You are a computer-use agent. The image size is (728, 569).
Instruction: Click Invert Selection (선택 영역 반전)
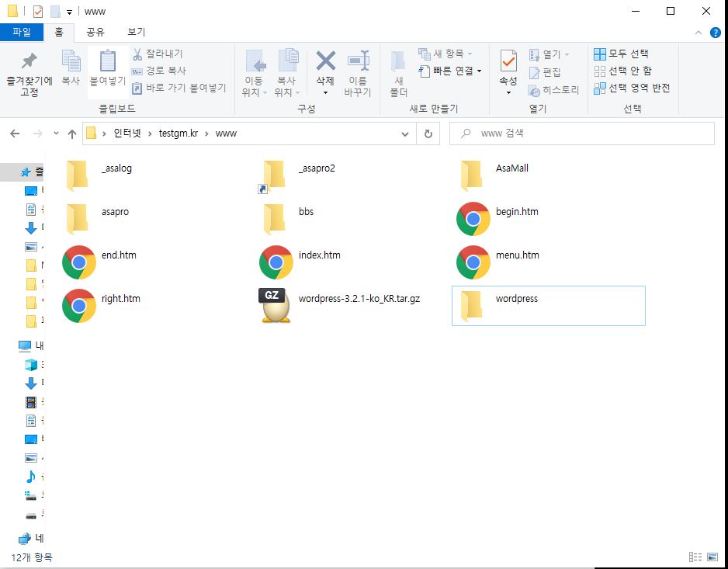coord(631,88)
